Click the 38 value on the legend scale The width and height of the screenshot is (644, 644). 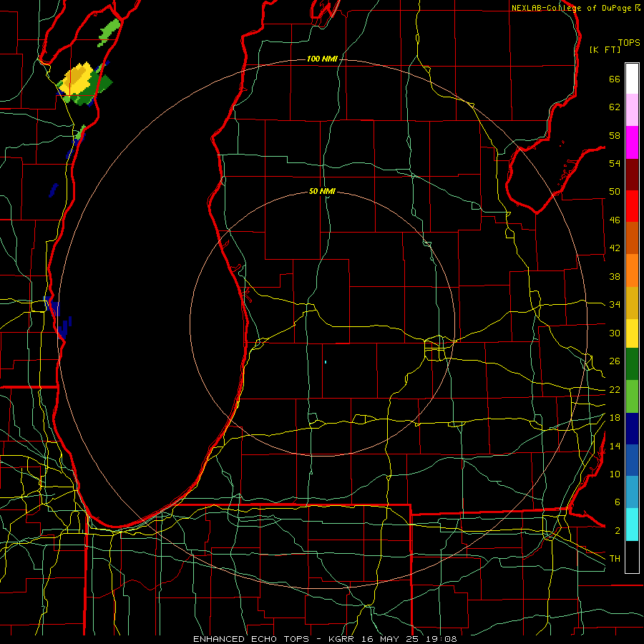pyautogui.click(x=615, y=276)
